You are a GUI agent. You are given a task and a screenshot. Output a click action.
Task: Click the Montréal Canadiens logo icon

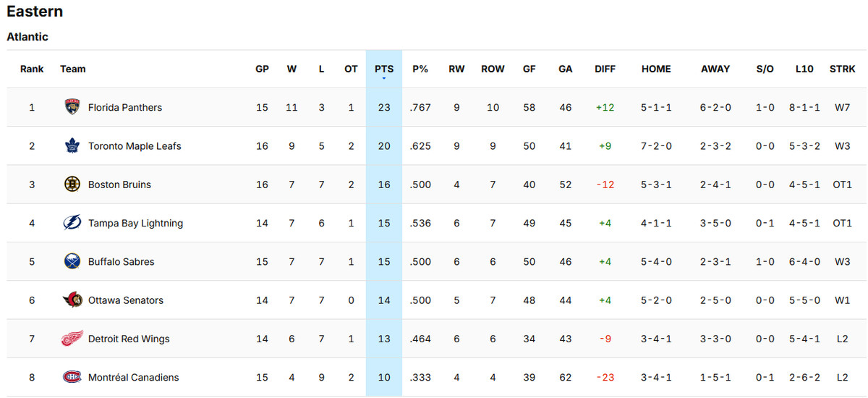click(x=72, y=377)
